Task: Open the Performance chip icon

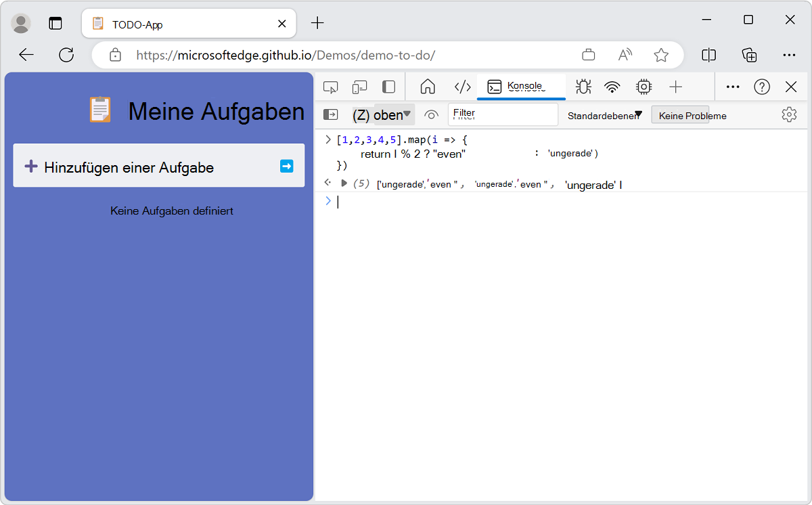Action: click(644, 87)
